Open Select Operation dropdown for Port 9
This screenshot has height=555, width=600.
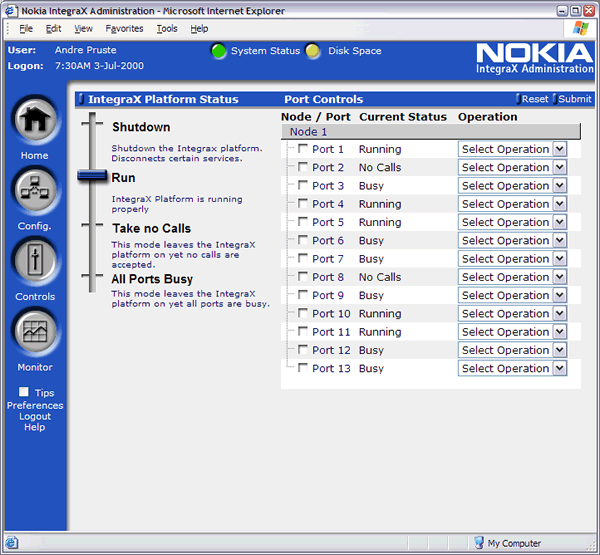(512, 295)
